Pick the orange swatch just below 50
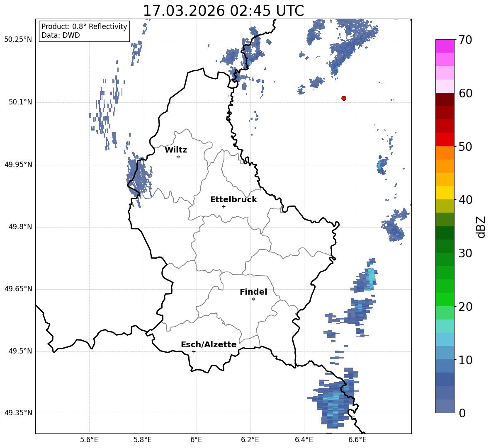This screenshot has height=448, width=491. pyautogui.click(x=445, y=153)
